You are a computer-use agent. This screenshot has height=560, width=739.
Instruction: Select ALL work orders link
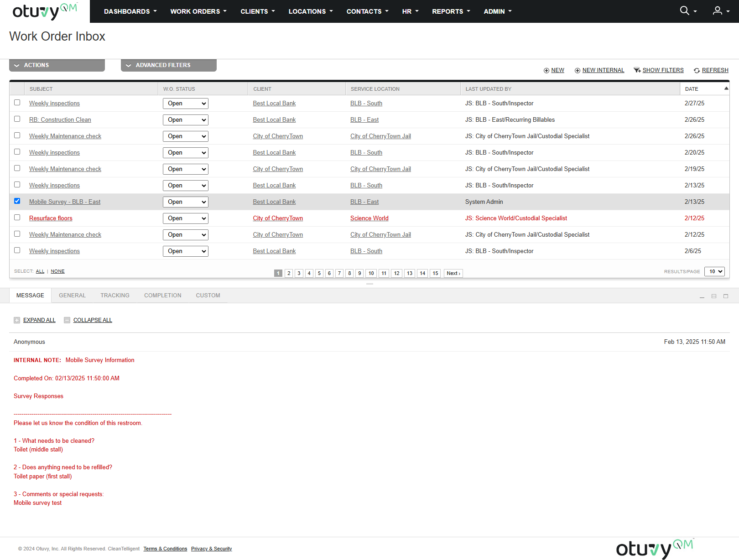(x=40, y=271)
